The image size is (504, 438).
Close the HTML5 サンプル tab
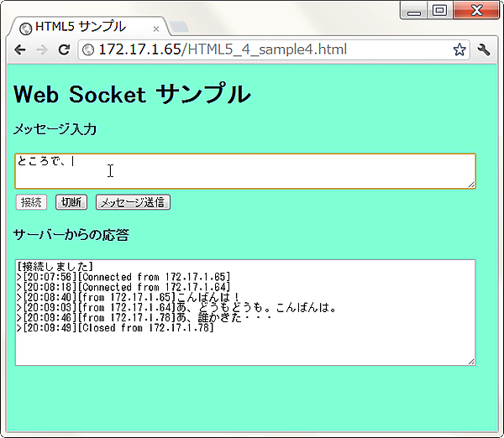coord(156,29)
